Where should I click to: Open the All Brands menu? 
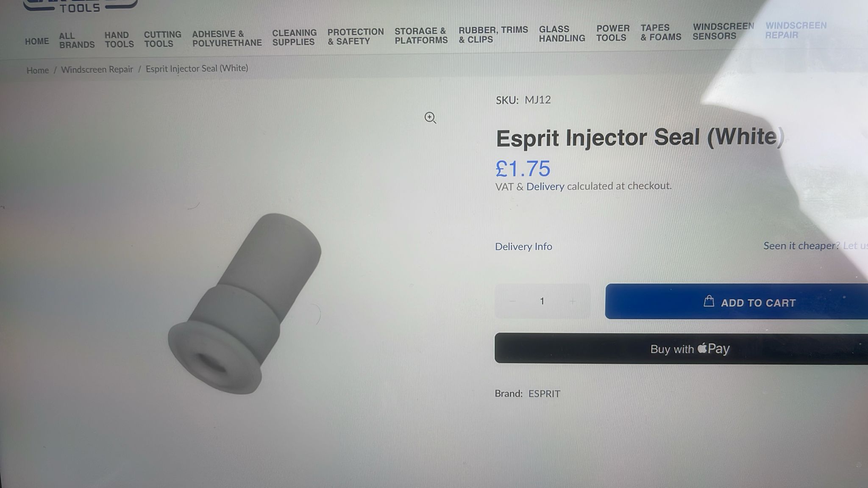coord(77,40)
